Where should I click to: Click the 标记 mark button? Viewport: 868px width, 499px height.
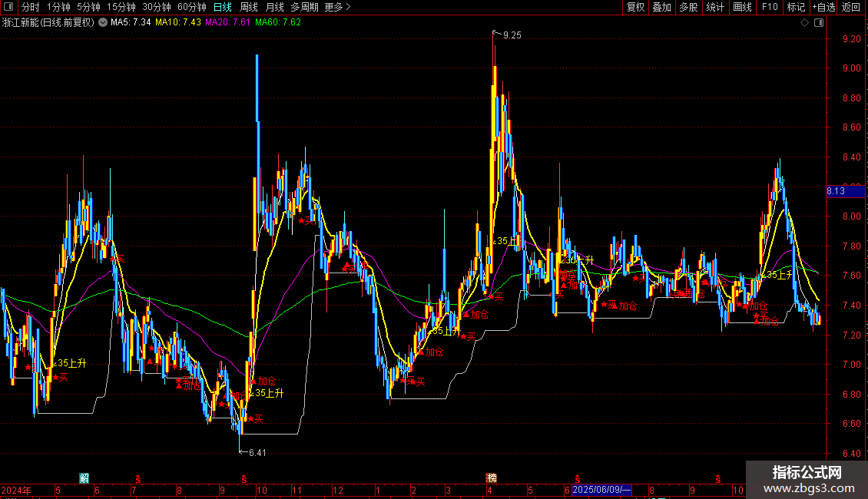pyautogui.click(x=796, y=7)
